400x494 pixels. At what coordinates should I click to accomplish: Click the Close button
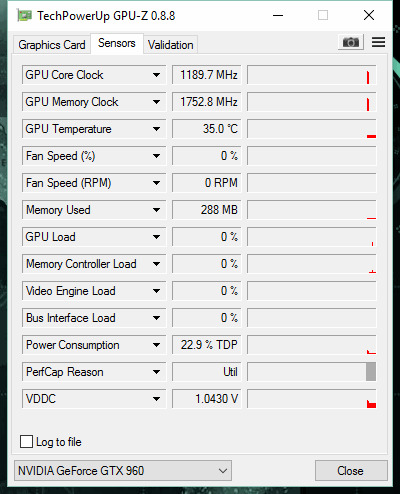coord(351,471)
